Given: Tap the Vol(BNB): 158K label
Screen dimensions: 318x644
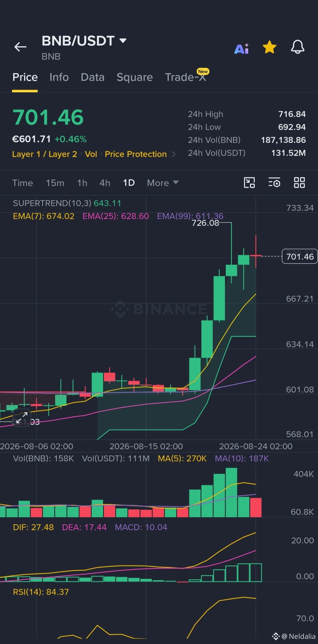Looking at the screenshot, I should tap(43, 458).
